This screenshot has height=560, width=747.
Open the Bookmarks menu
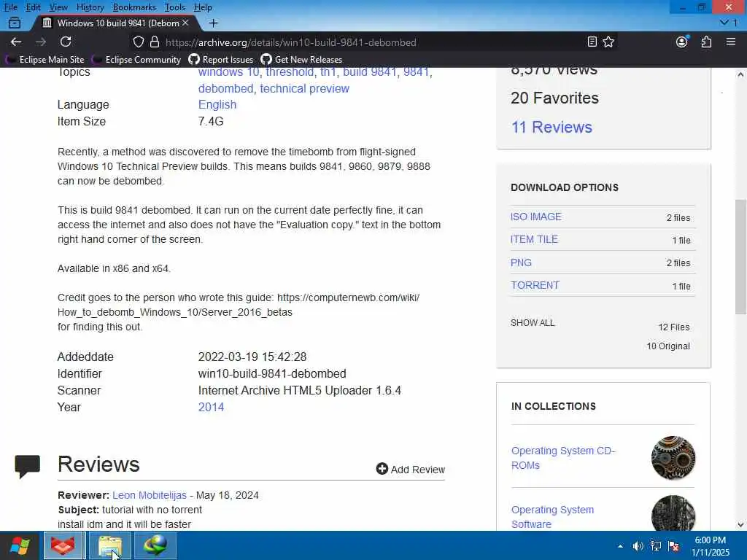point(134,7)
